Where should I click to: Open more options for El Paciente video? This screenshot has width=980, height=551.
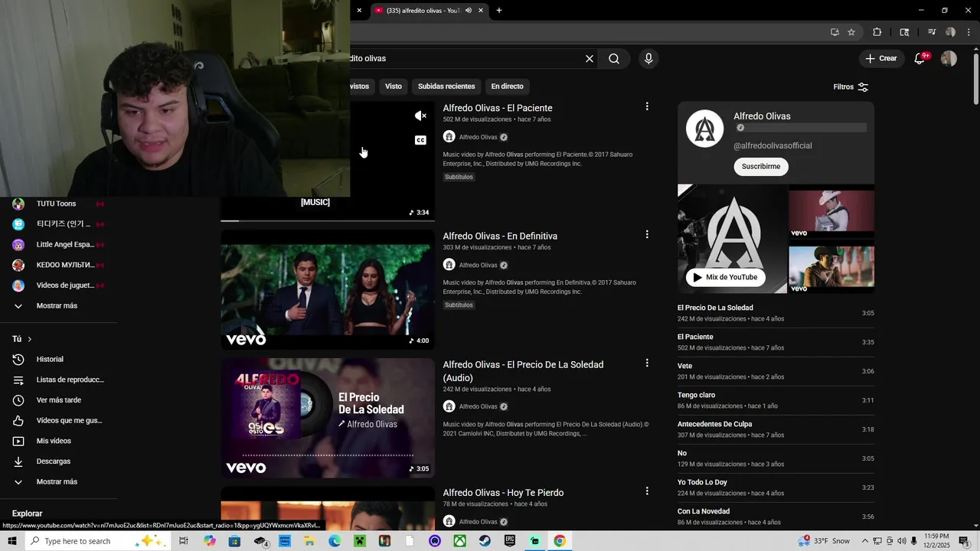[647, 106]
